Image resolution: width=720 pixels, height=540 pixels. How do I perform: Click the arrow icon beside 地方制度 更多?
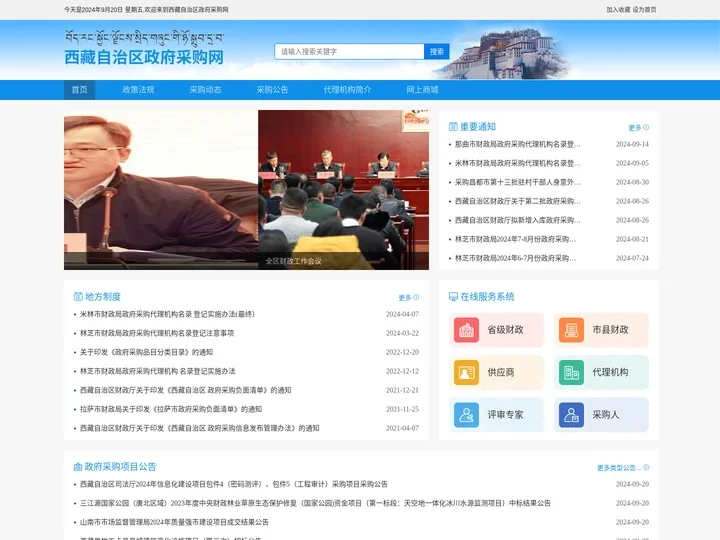pyautogui.click(x=416, y=297)
